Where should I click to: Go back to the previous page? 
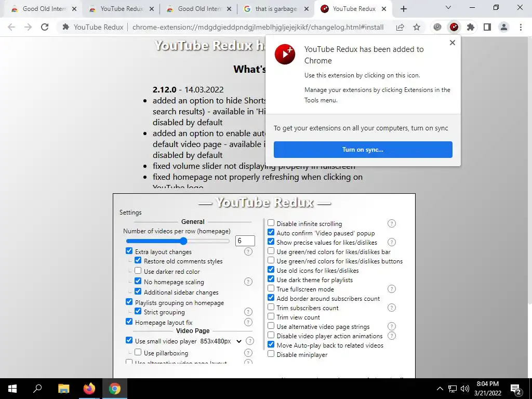point(11,27)
